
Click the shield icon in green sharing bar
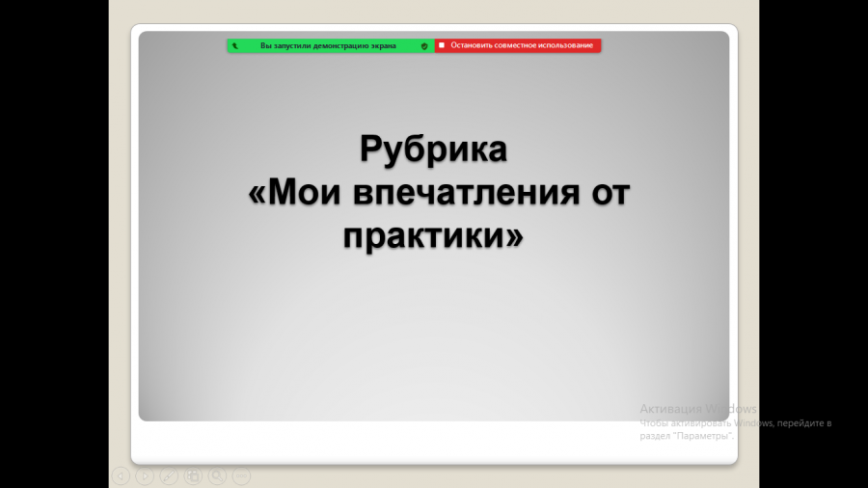point(424,46)
